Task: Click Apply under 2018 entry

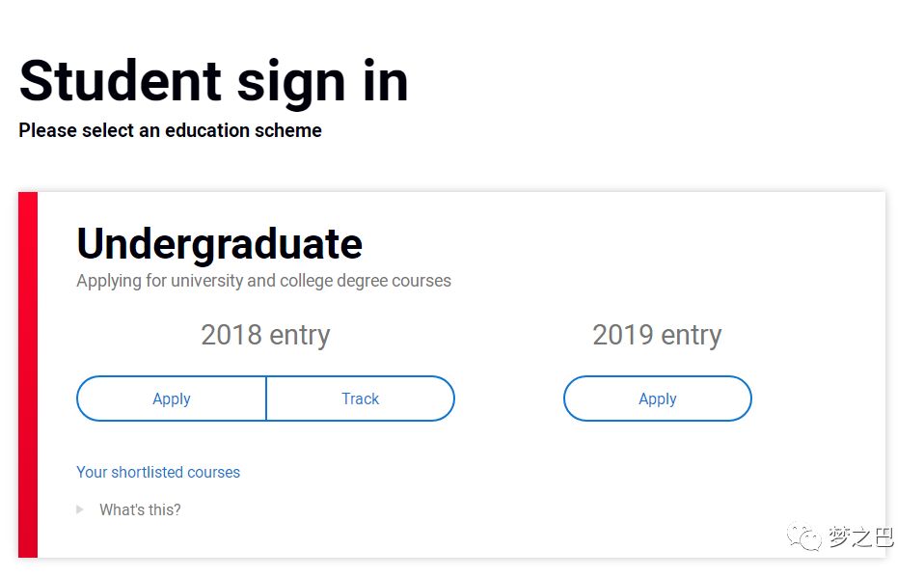Action: click(x=172, y=399)
